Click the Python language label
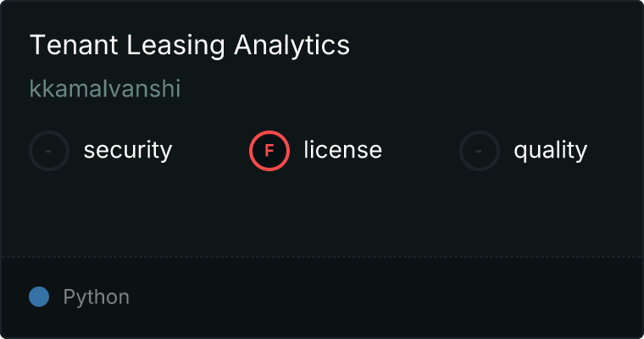Image resolution: width=644 pixels, height=339 pixels. click(96, 297)
